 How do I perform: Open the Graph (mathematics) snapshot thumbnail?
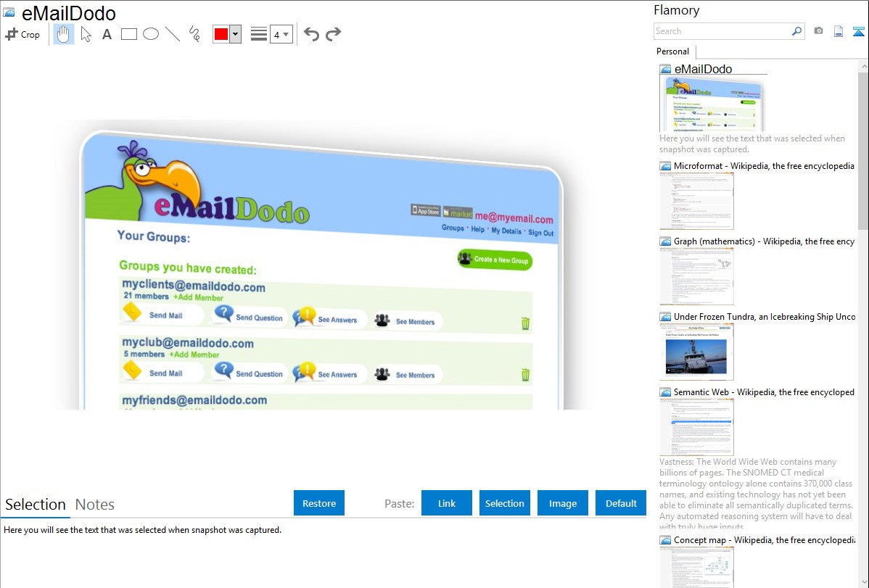click(x=696, y=276)
